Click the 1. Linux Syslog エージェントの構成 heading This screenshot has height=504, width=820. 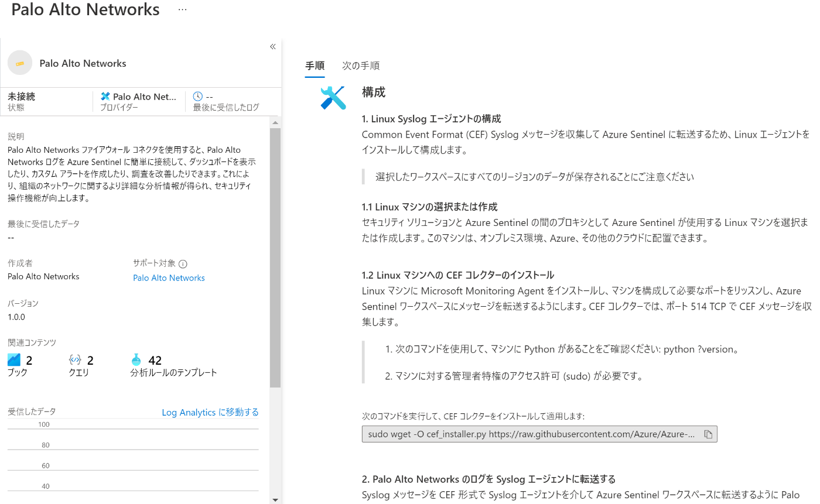pos(432,119)
